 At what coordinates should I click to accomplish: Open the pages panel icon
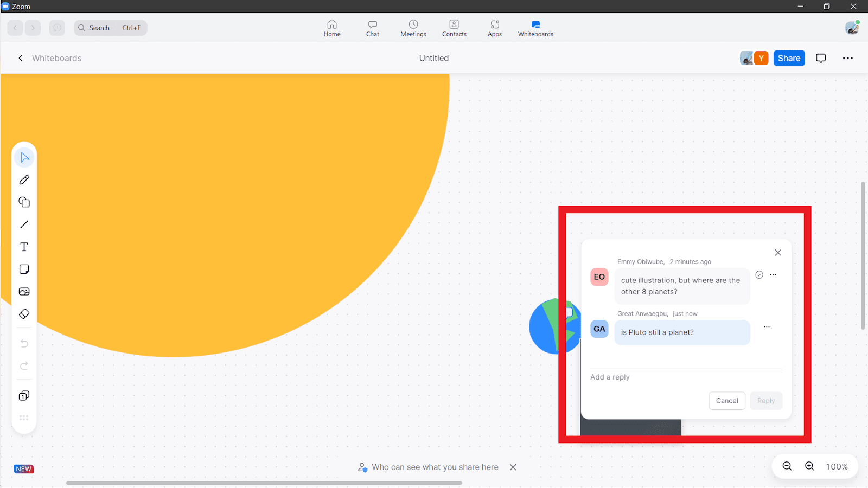pyautogui.click(x=24, y=395)
